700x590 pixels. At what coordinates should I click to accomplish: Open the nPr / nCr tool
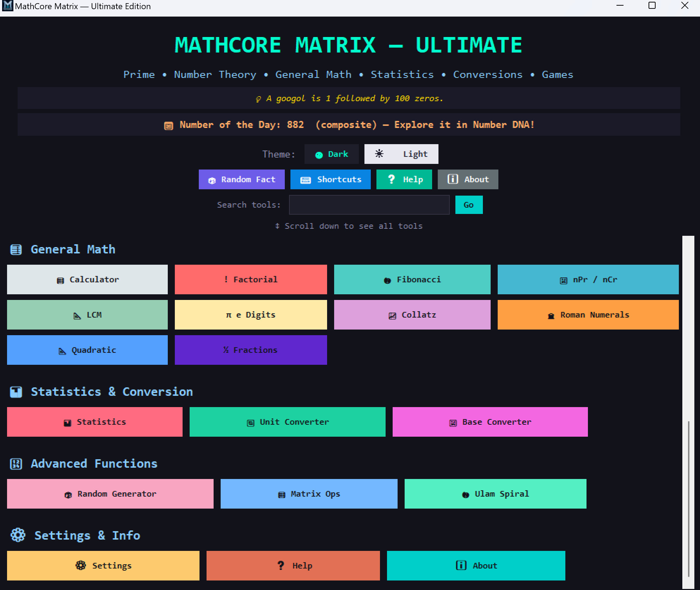point(588,279)
